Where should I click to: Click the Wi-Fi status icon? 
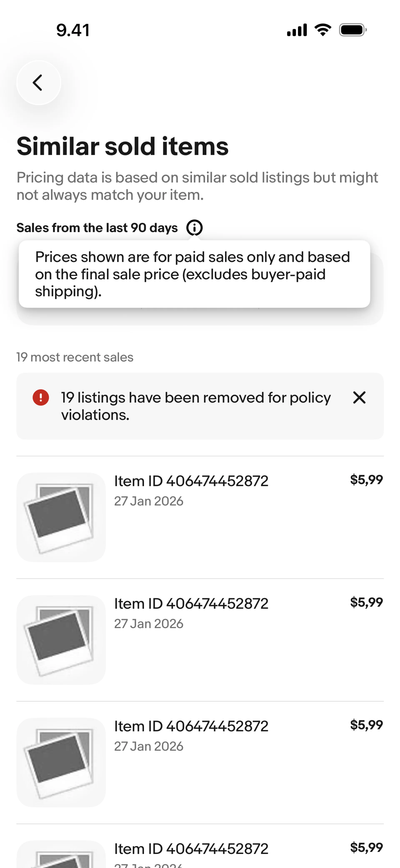[x=323, y=30]
